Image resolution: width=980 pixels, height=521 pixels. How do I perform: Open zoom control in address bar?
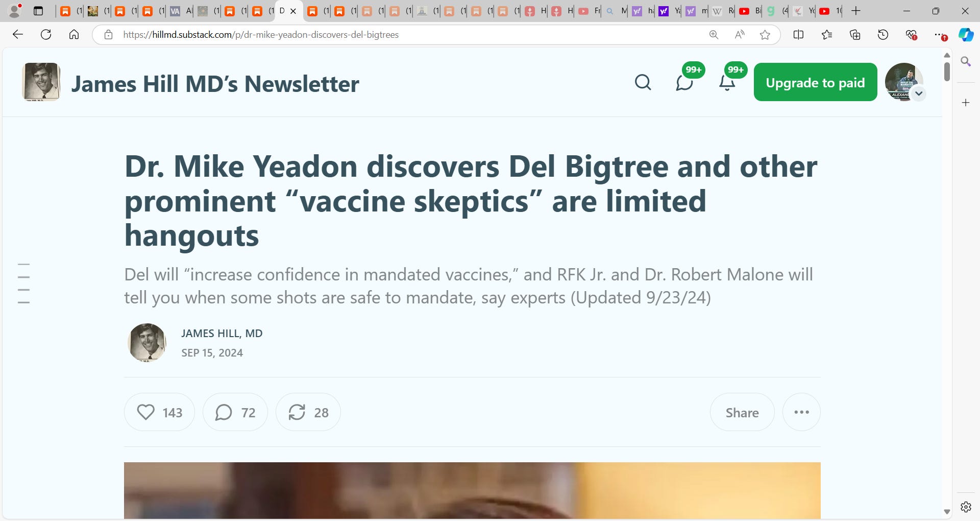(714, 35)
